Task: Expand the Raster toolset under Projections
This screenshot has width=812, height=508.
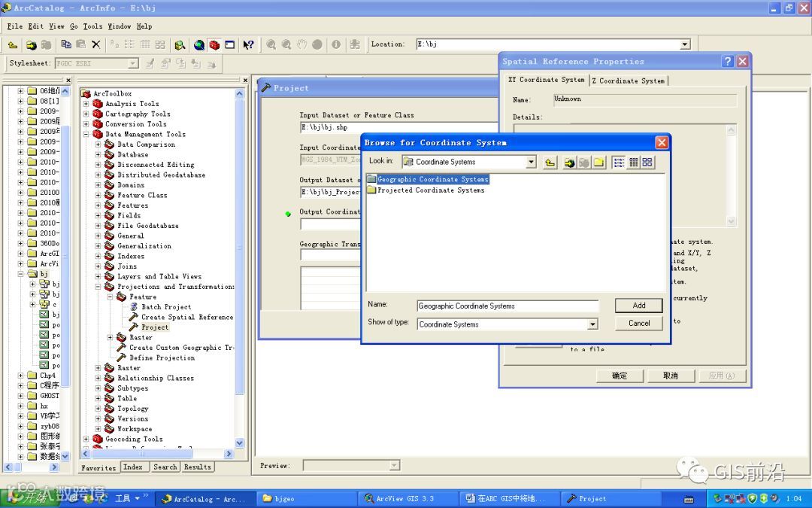Action: (110, 337)
